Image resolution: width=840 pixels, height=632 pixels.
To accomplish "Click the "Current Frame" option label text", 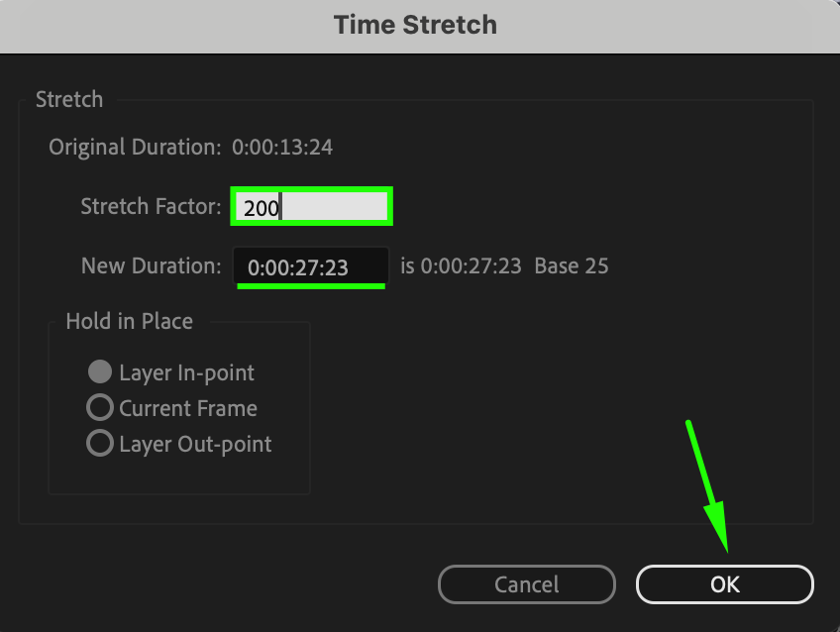I will 188,409.
